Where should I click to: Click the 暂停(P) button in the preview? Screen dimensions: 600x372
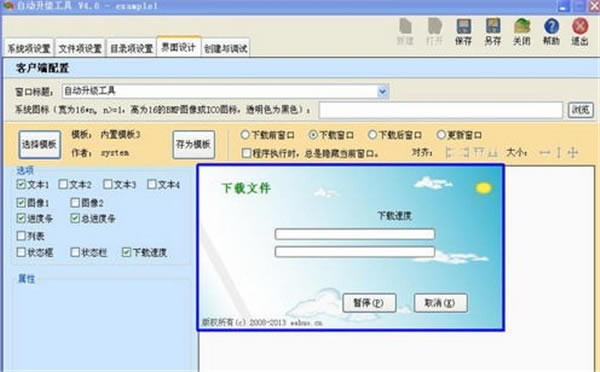point(369,303)
